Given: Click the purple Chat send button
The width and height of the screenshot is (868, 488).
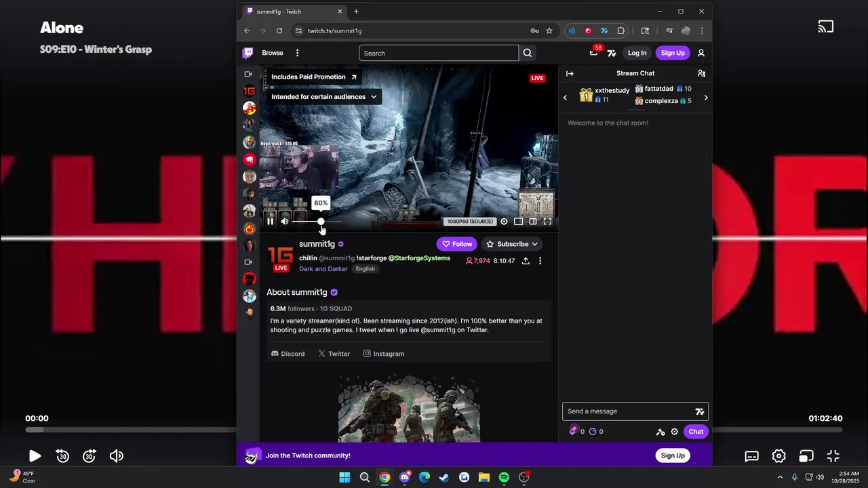Looking at the screenshot, I should tap(696, 432).
